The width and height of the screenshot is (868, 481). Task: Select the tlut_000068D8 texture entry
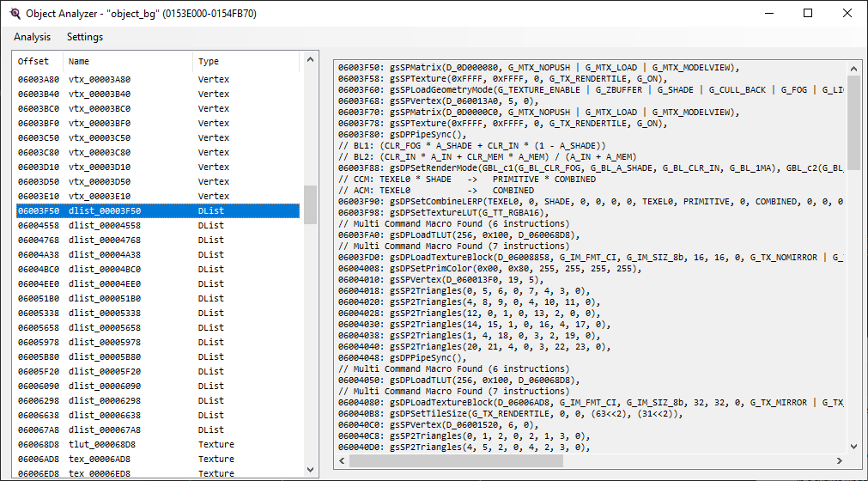[x=102, y=444]
